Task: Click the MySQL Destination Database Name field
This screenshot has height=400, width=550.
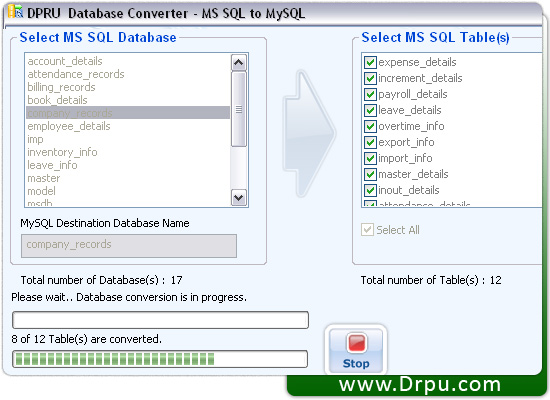Action: coord(129,246)
